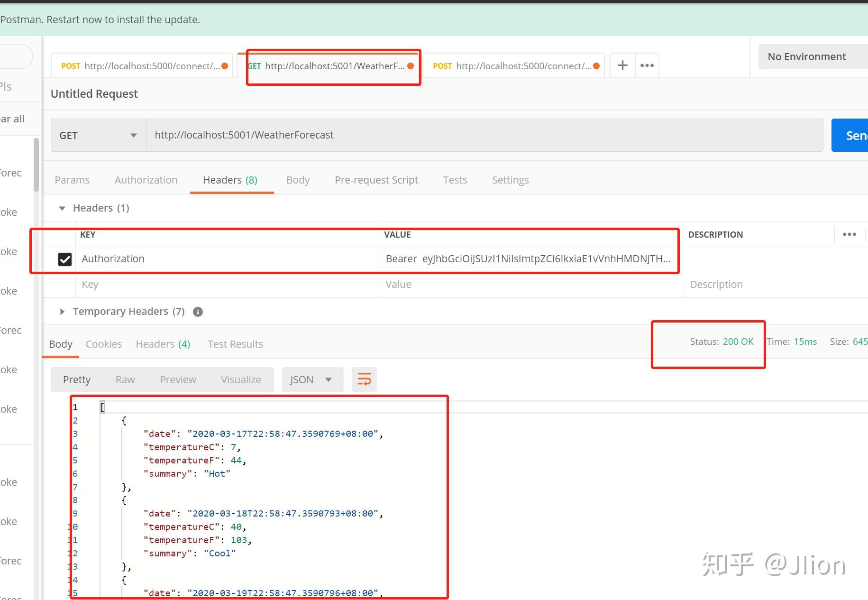This screenshot has width=868, height=600.
Task: Click the Authorization key cell
Action: (228, 259)
